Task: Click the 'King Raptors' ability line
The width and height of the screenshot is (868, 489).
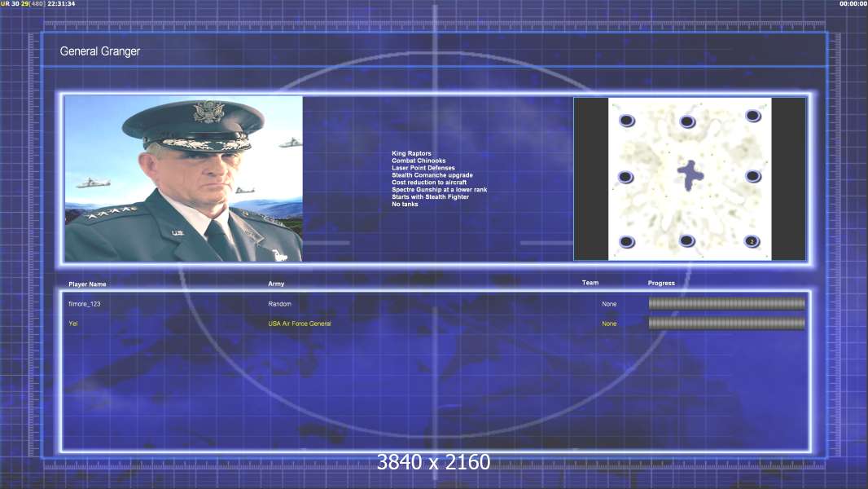Action: coord(411,153)
